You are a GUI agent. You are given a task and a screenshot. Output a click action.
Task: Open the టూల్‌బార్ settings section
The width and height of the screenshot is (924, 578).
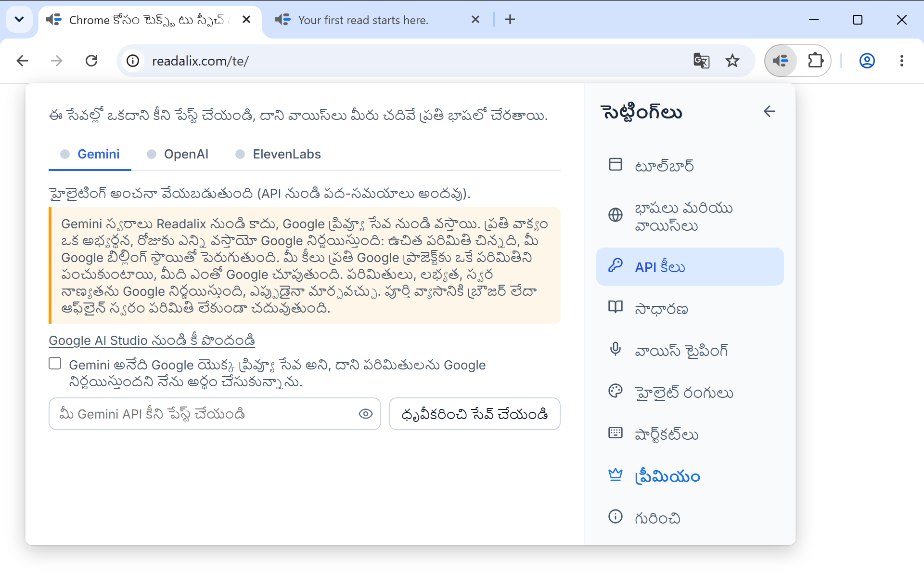click(690, 166)
